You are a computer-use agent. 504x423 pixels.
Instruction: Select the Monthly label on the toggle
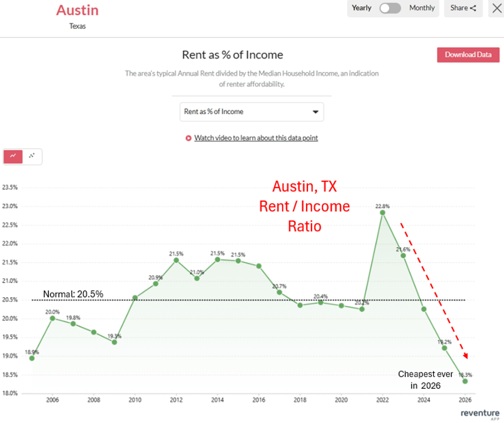coord(422,8)
